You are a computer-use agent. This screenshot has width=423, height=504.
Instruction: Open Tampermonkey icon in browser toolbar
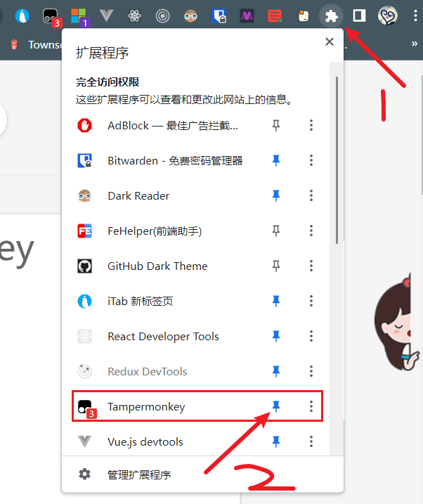point(51,15)
